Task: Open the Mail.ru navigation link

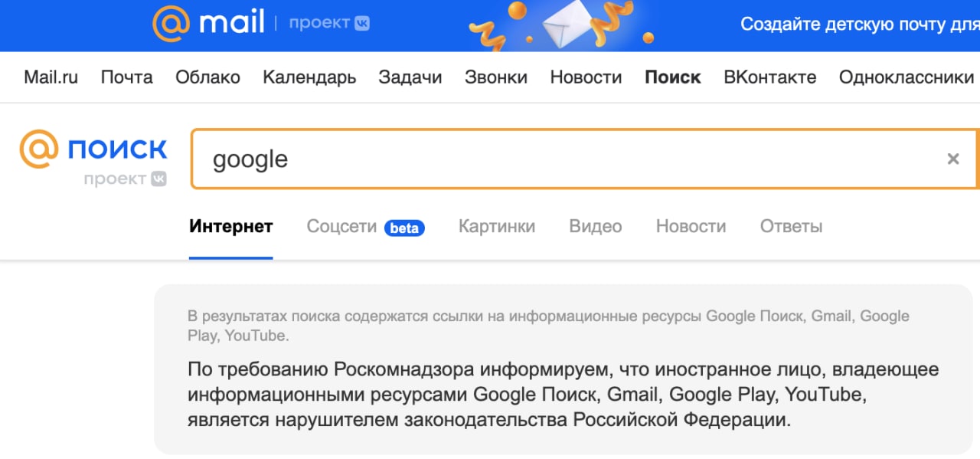Action: [x=51, y=77]
